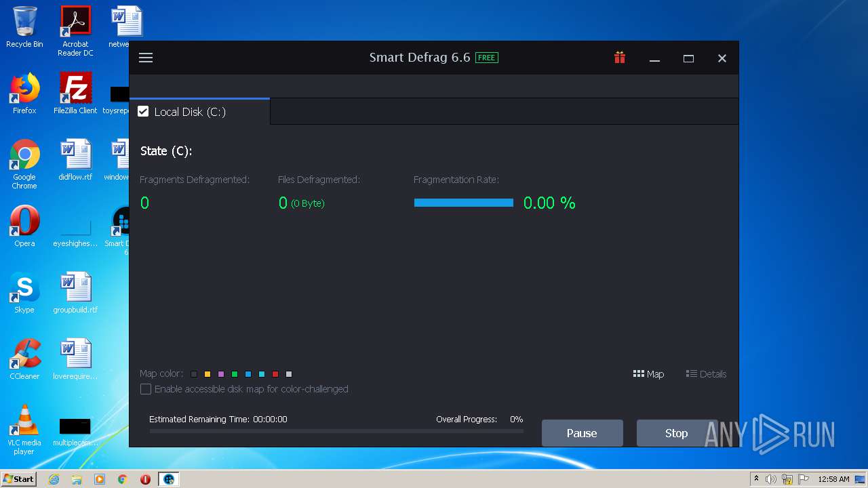Image resolution: width=868 pixels, height=488 pixels.
Task: Open the Recycle Bin desktop icon
Action: 24,27
